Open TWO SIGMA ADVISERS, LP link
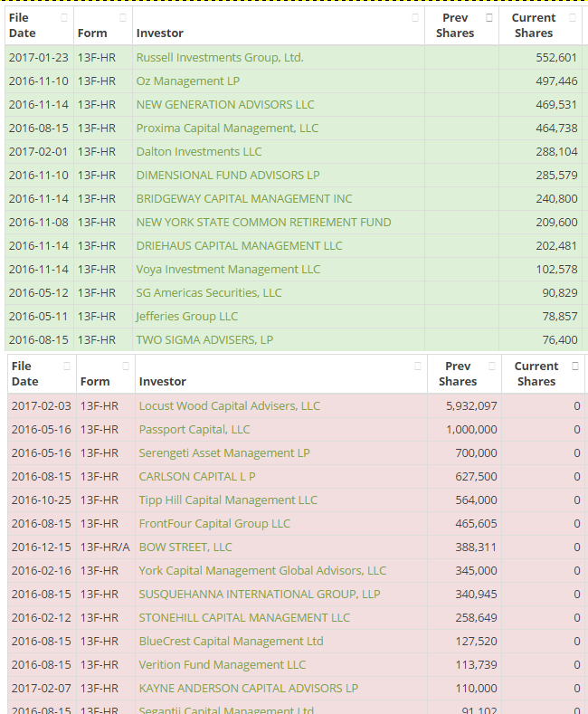The height and width of the screenshot is (714, 588). pos(204,340)
